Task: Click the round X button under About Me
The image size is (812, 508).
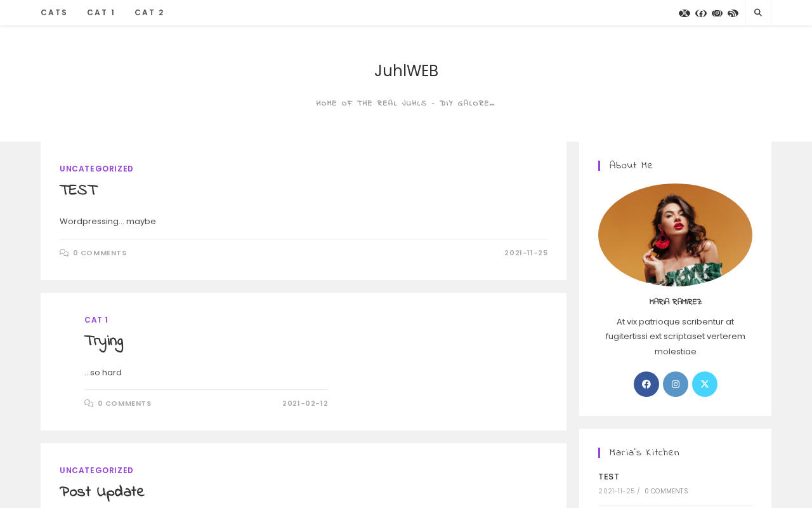Action: (x=705, y=384)
